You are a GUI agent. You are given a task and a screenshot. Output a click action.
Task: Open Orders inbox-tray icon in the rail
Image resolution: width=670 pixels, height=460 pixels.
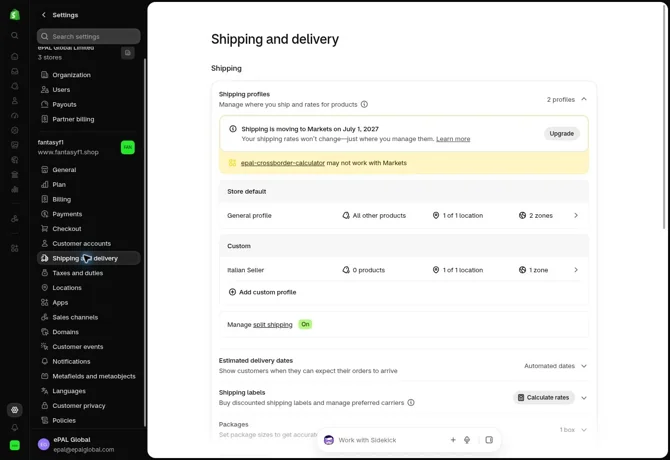(x=15, y=71)
